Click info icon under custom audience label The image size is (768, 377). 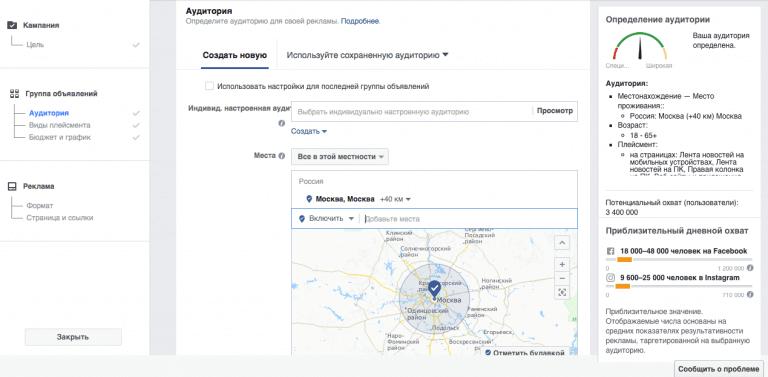[282, 123]
